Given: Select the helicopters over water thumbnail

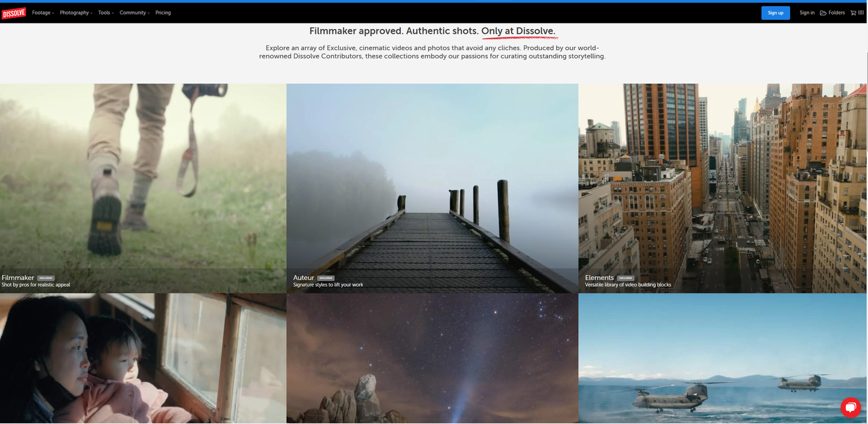Looking at the screenshot, I should pyautogui.click(x=722, y=358).
